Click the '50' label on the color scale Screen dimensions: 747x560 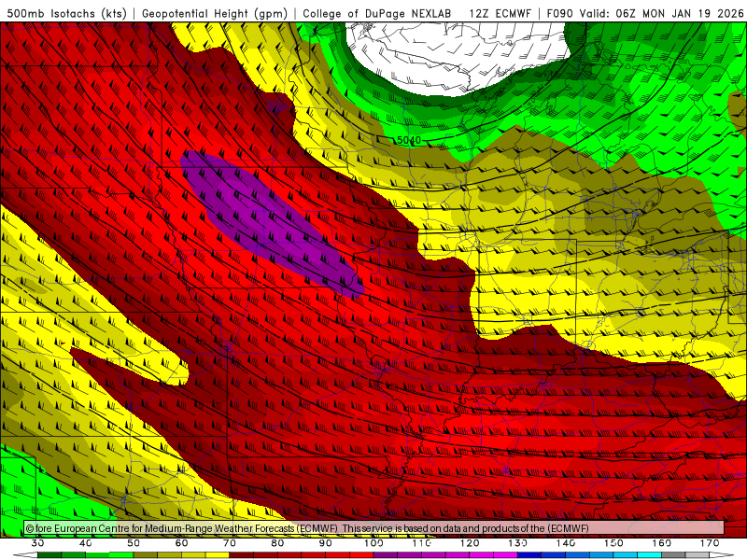134,543
